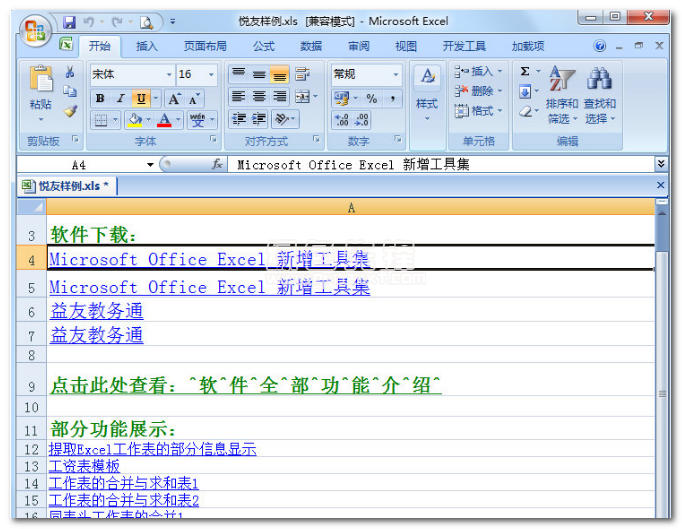The height and width of the screenshot is (529, 682).
Task: Toggle underline formatting
Action: pos(141,99)
